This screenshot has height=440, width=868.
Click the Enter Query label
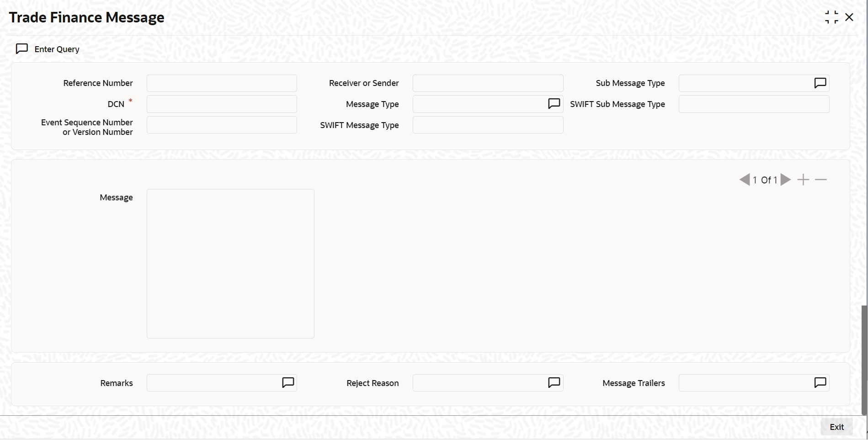click(56, 49)
